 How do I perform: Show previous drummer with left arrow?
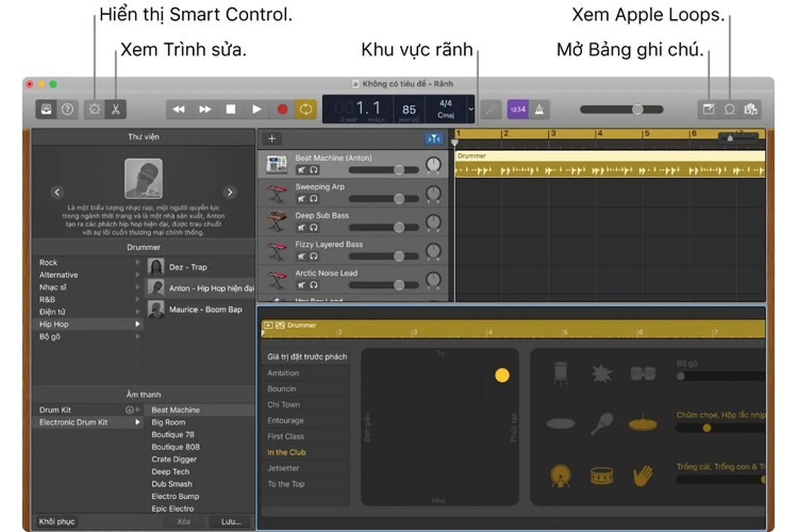click(x=57, y=192)
